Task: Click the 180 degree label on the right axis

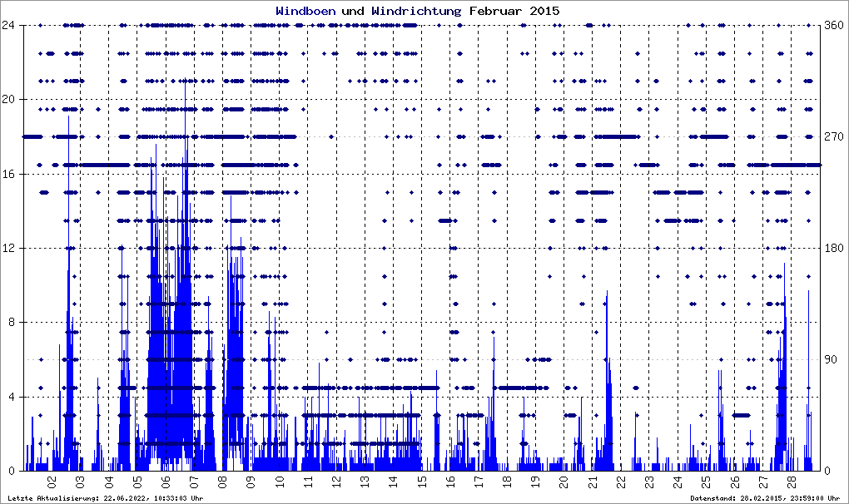Action: [x=835, y=248]
